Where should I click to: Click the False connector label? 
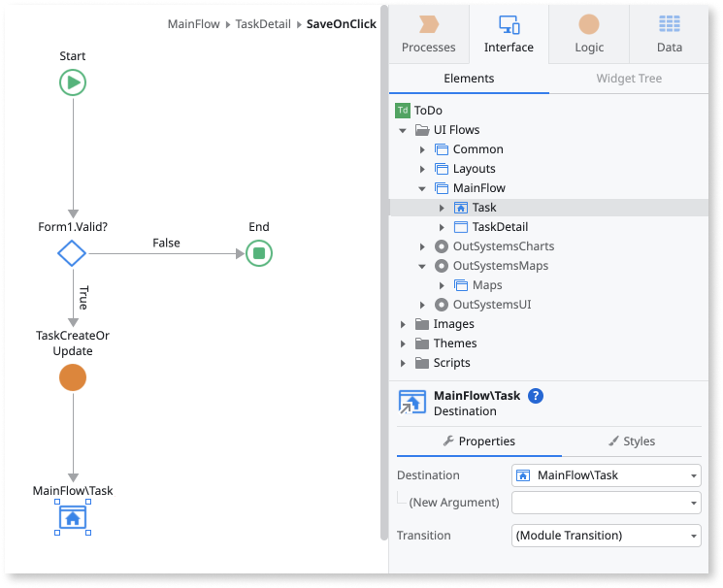166,243
